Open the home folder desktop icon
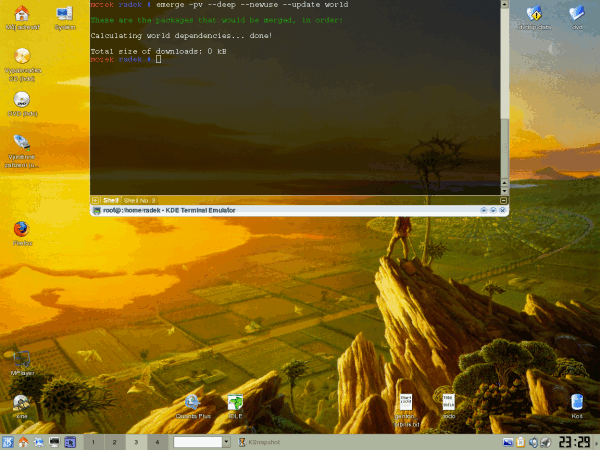 pos(19,13)
